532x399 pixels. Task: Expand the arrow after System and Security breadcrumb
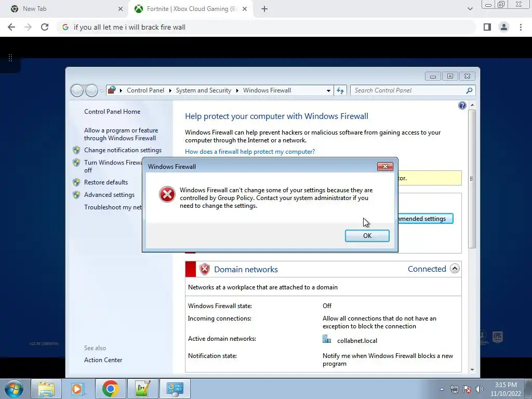pyautogui.click(x=237, y=90)
